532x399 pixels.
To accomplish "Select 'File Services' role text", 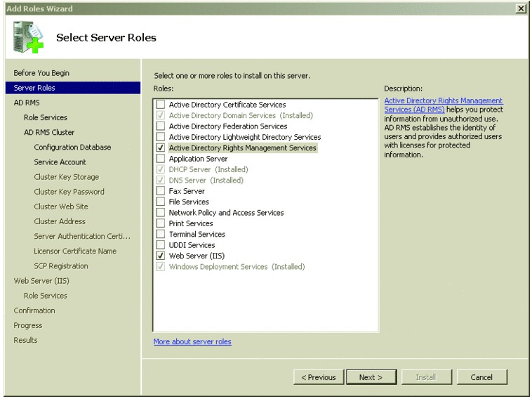I will (189, 202).
